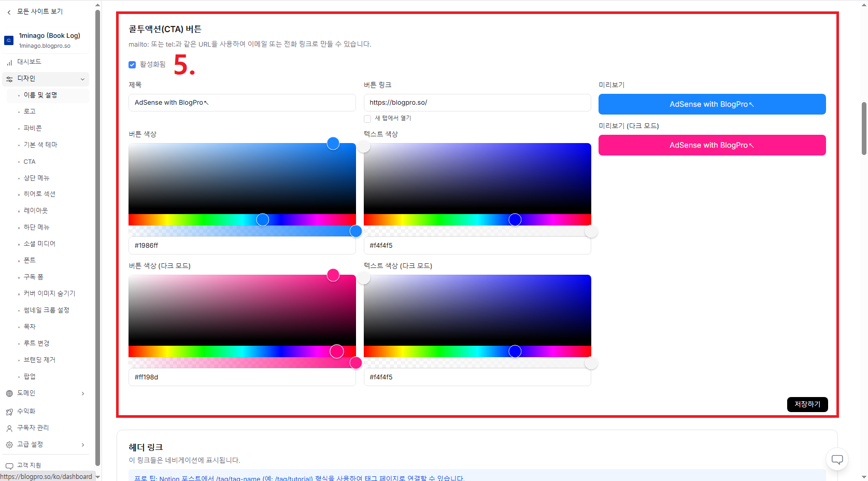
Task: Toggle the 활성화됨 checkbox
Action: (x=132, y=65)
